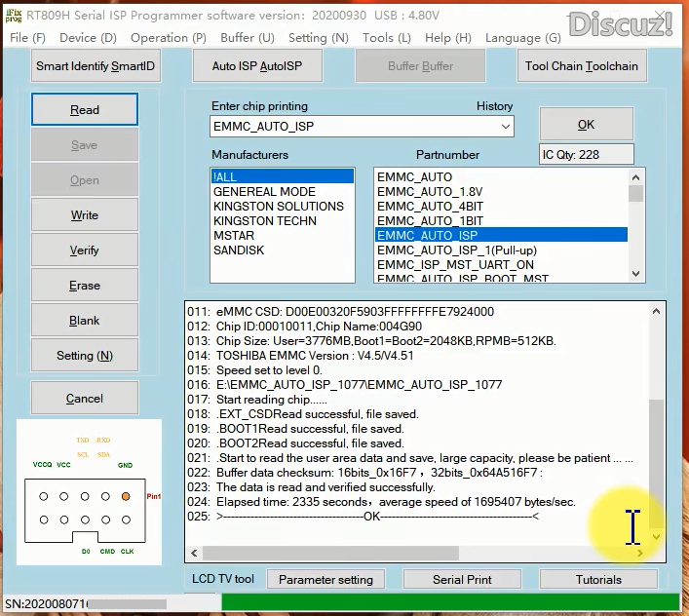689x616 pixels.
Task: Click Smart Identify SmartID button
Action: click(x=96, y=66)
